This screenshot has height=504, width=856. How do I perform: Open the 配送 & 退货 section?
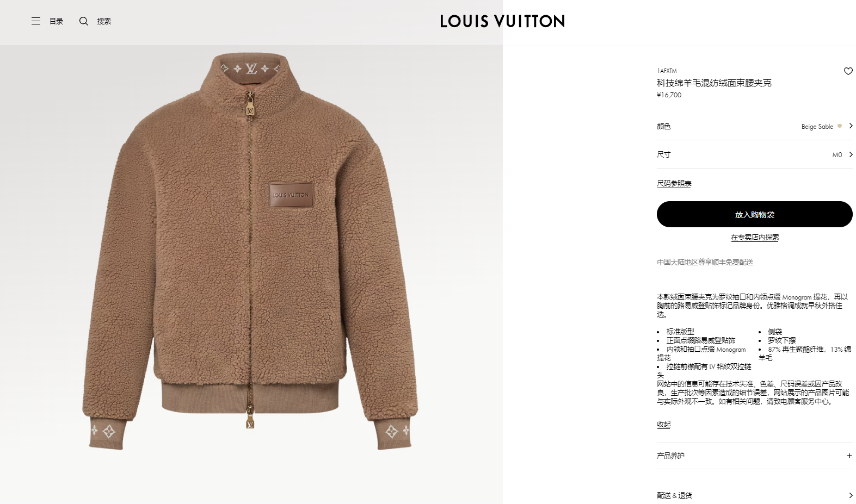pos(755,495)
